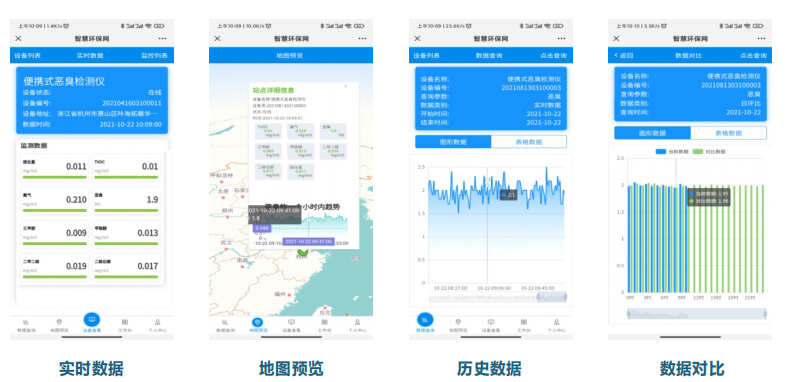Open 个人中心 icon in first phone's bottom bar
The height and width of the screenshot is (382, 805).
point(158,322)
